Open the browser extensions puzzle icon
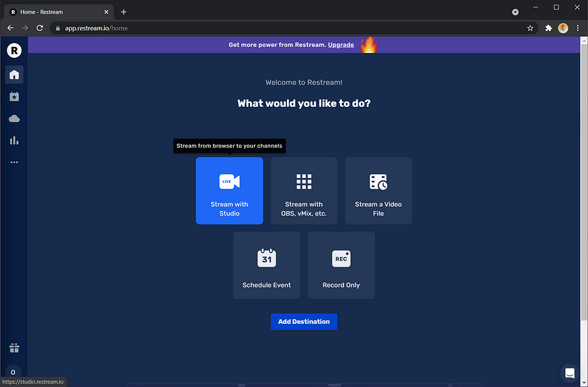 (548, 28)
